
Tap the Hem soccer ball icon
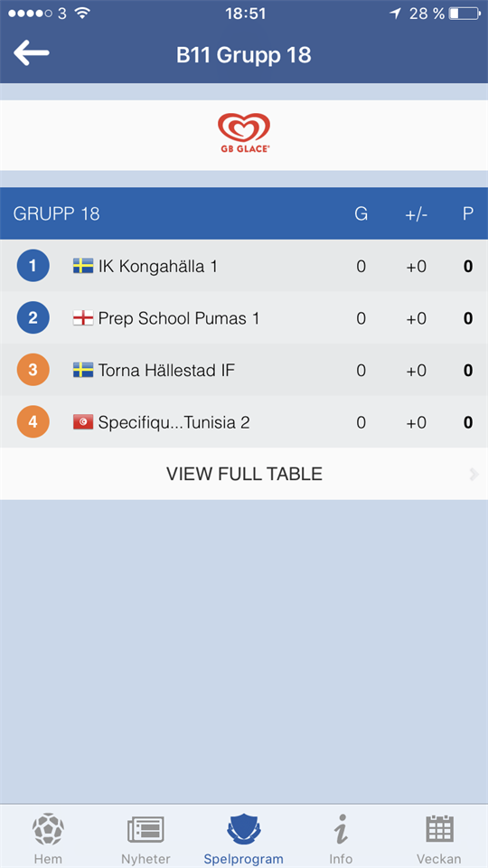pos(48,829)
